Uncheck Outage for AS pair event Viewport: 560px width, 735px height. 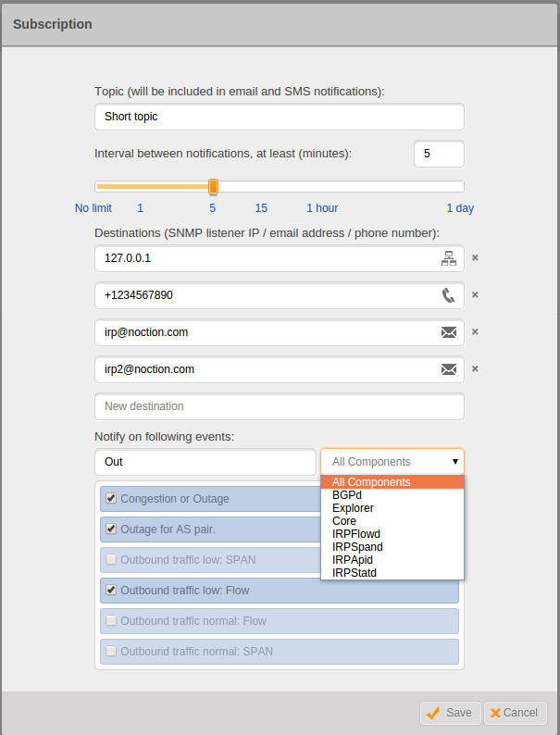pos(111,529)
